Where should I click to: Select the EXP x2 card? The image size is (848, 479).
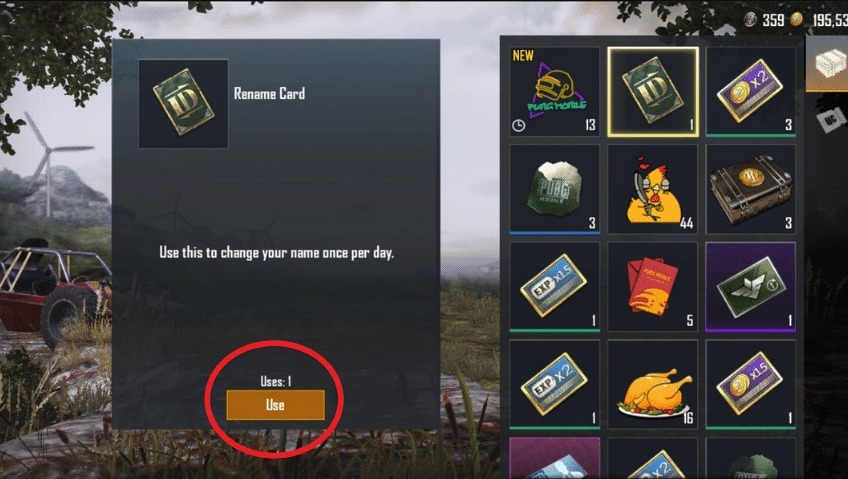(554, 384)
